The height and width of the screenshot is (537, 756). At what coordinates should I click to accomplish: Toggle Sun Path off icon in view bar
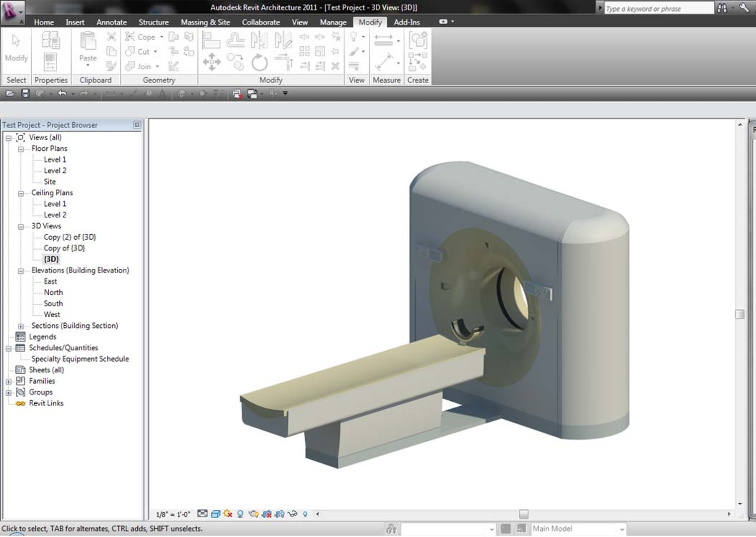point(228,514)
